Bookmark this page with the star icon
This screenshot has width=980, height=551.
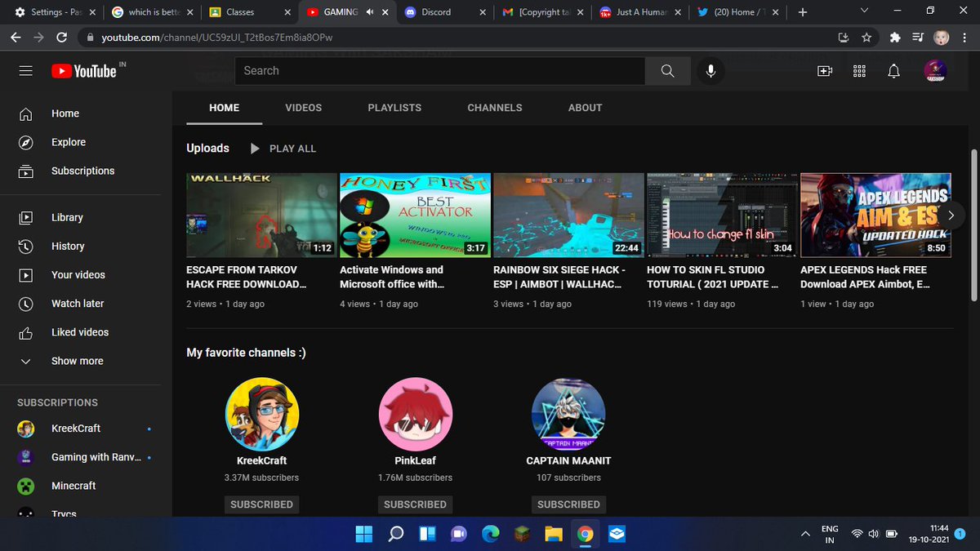(x=866, y=38)
